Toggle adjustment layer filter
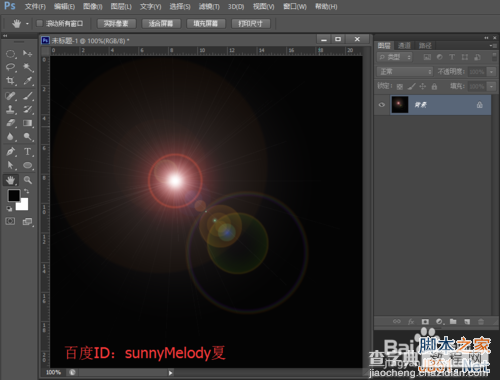Viewport: 500px width, 380px height. click(440, 57)
